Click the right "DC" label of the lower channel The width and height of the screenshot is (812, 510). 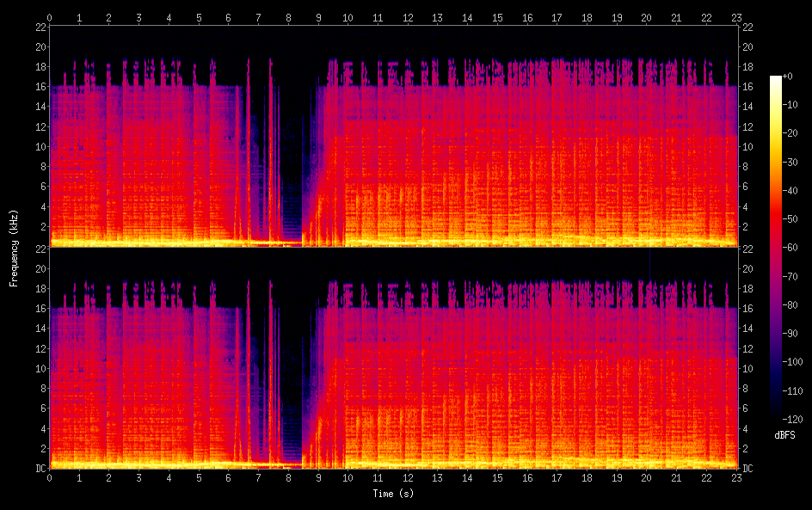click(x=747, y=469)
